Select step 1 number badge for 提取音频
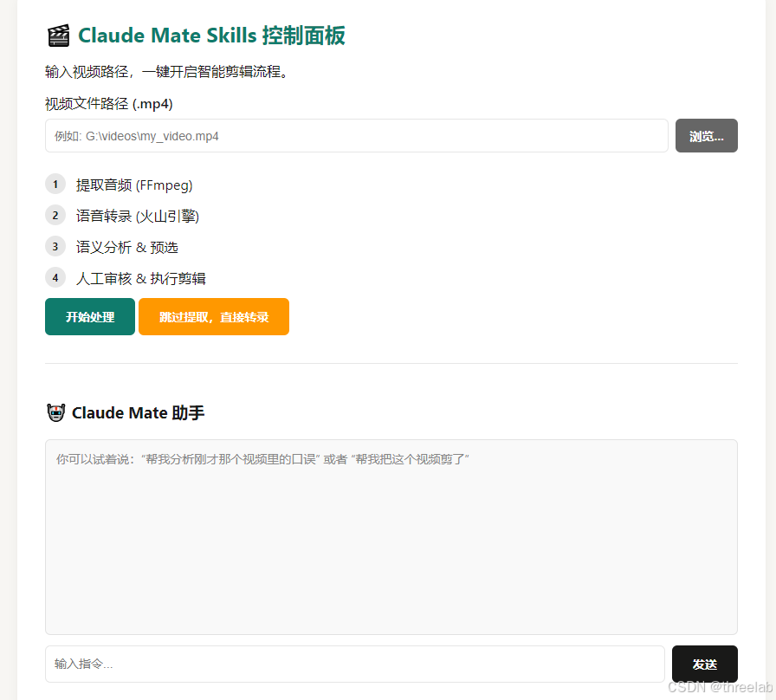This screenshot has height=700, width=776. pos(55,185)
